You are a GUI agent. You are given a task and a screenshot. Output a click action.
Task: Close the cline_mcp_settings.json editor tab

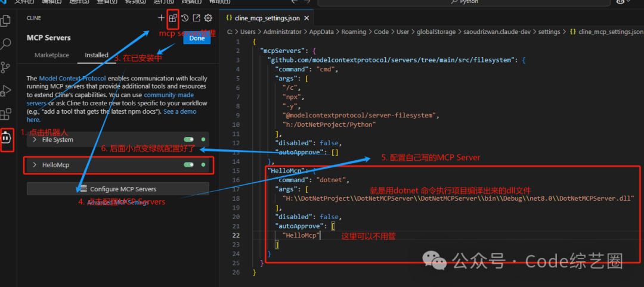pyautogui.click(x=306, y=18)
